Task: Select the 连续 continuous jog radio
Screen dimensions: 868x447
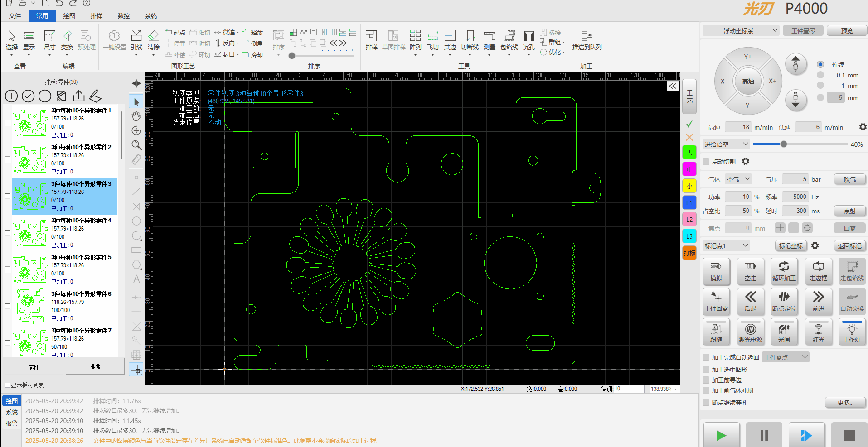Action: point(820,64)
